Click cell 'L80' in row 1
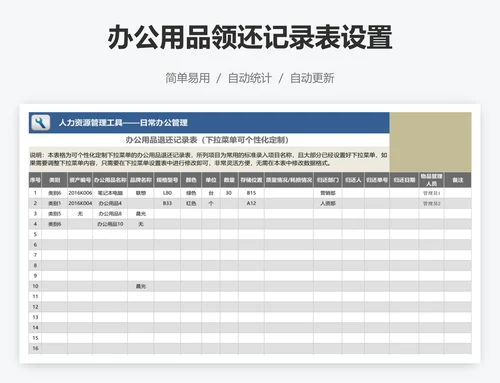This screenshot has width=500, height=383. point(167,193)
